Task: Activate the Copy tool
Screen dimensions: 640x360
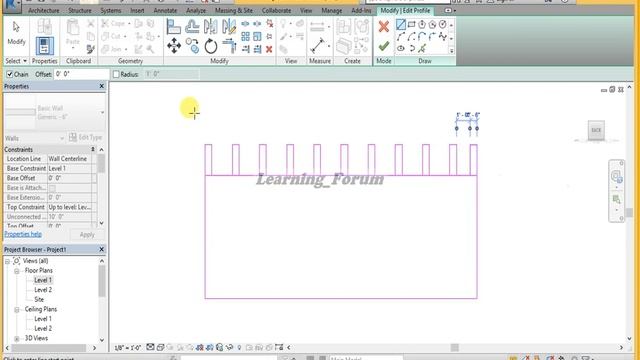Action: [192, 45]
